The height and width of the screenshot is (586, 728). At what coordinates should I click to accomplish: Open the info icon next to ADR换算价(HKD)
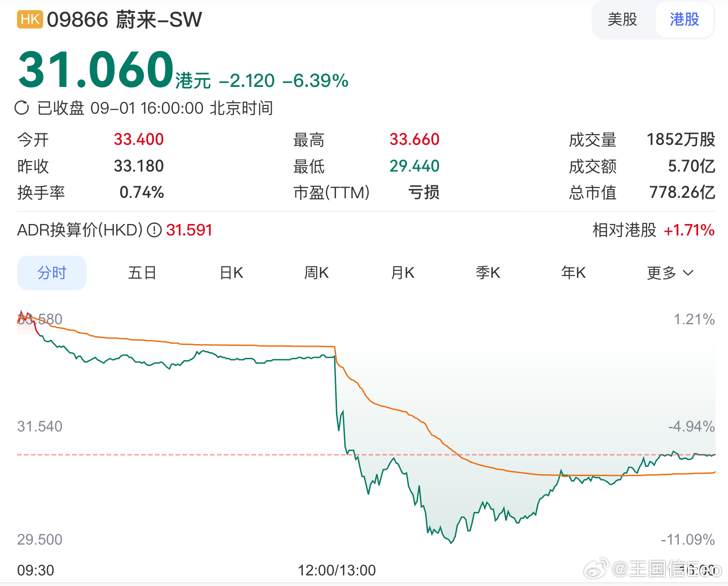154,230
